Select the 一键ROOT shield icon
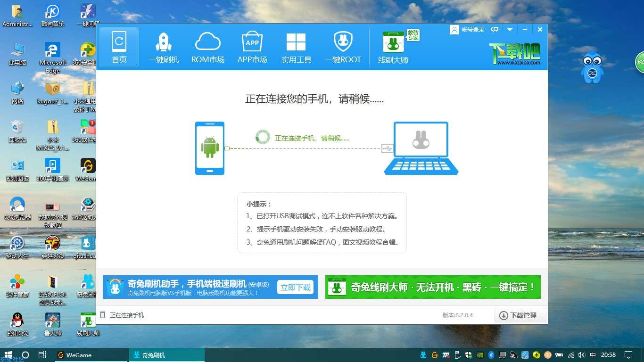This screenshot has width=644, height=362. (x=343, y=48)
